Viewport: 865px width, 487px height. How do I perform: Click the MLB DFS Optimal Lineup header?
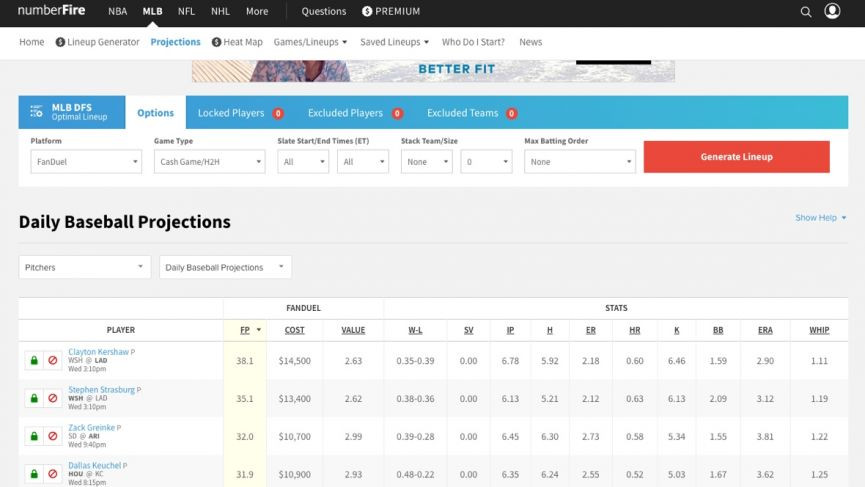(x=72, y=112)
